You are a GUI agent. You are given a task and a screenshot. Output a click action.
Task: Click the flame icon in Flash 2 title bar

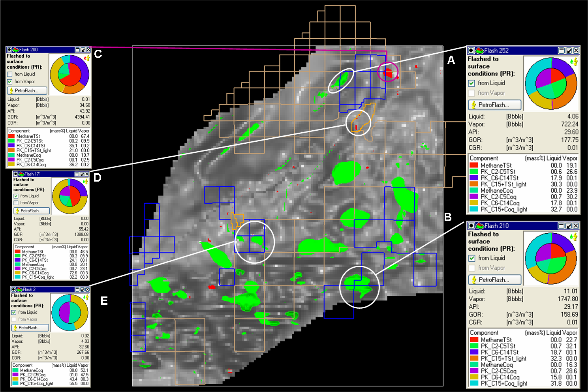click(19, 289)
